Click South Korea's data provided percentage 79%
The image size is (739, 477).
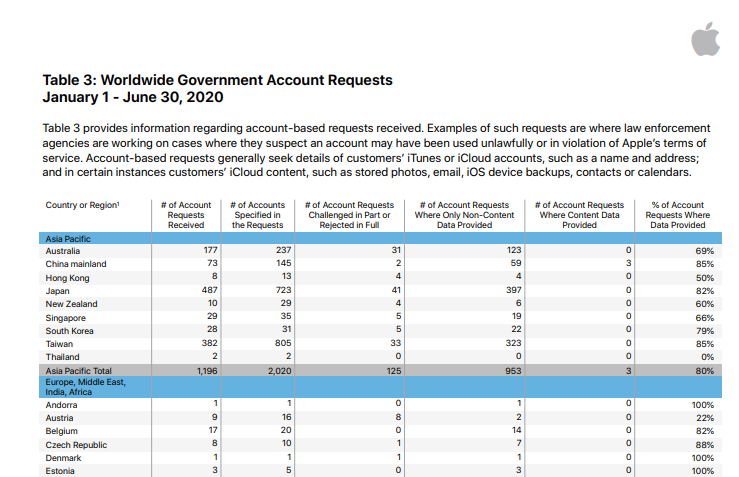pyautogui.click(x=705, y=331)
